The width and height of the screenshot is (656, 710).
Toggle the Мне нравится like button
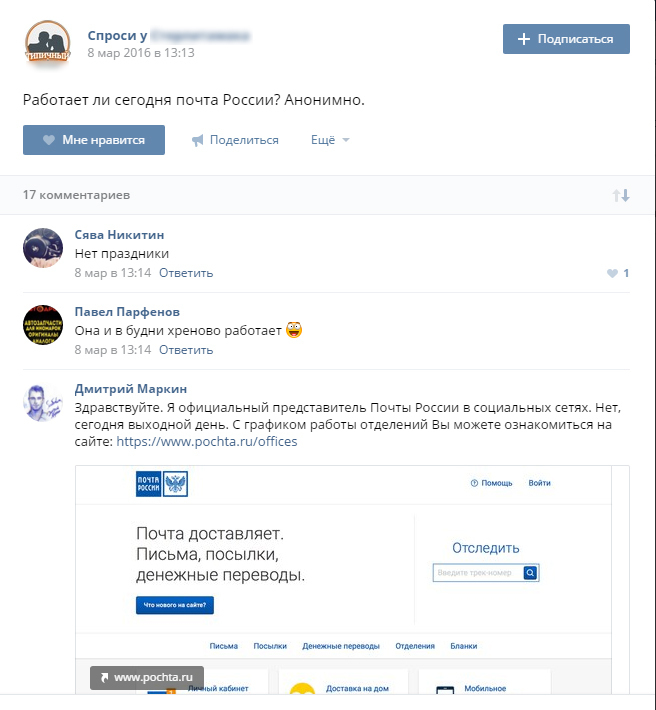(x=94, y=140)
